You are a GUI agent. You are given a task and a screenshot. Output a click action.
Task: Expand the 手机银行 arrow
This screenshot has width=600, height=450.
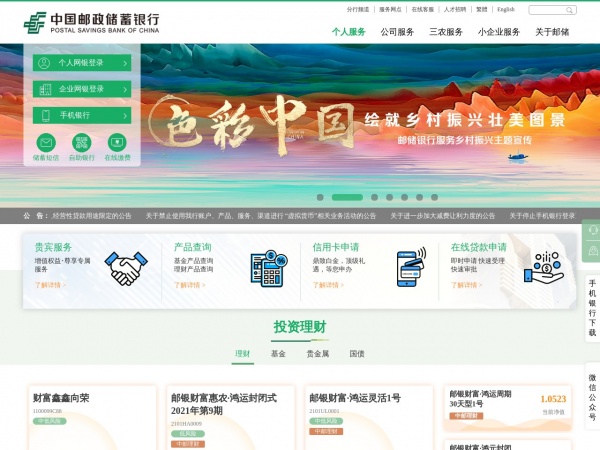pos(125,116)
